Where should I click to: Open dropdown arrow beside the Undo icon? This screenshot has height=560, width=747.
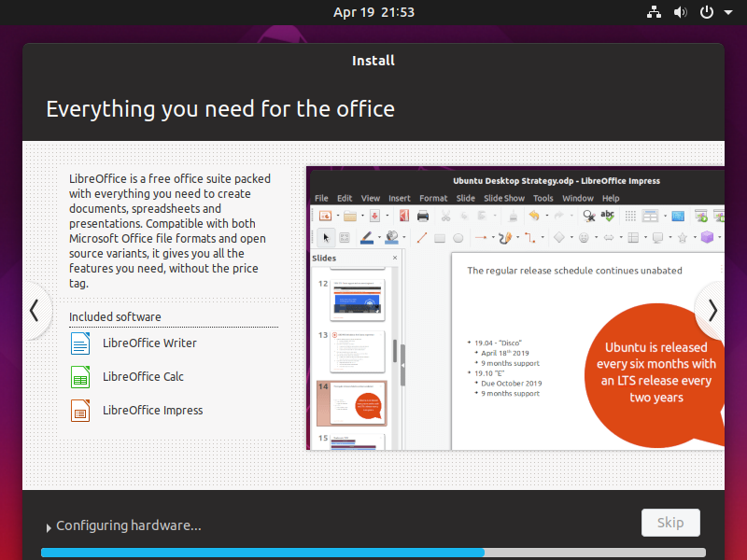(546, 217)
